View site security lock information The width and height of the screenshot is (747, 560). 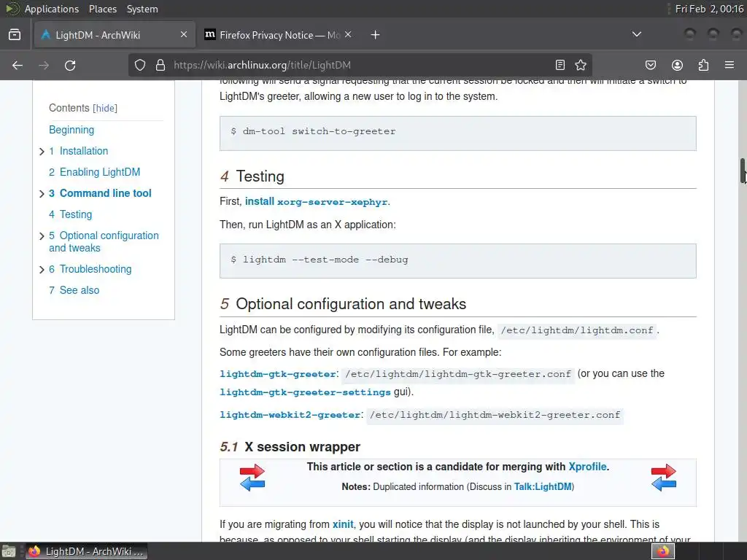(x=160, y=65)
